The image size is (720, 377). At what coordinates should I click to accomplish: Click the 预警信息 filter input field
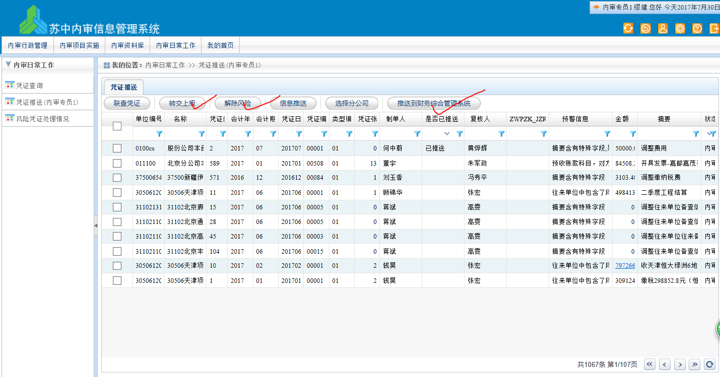click(577, 134)
